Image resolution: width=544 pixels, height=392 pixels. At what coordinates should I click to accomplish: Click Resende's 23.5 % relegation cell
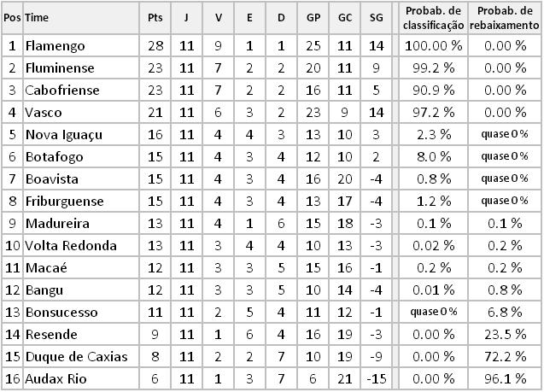[x=504, y=334]
